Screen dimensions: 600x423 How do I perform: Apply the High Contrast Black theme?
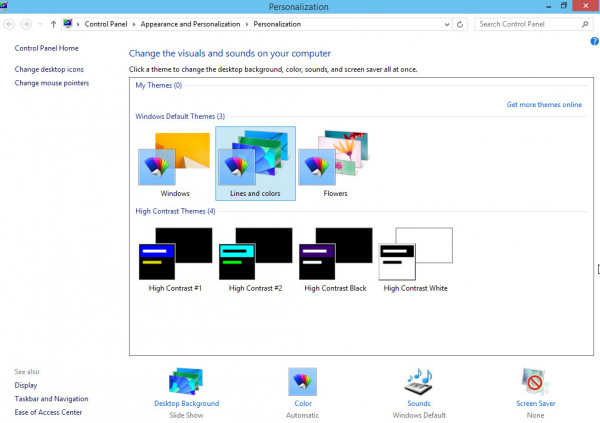(335, 254)
